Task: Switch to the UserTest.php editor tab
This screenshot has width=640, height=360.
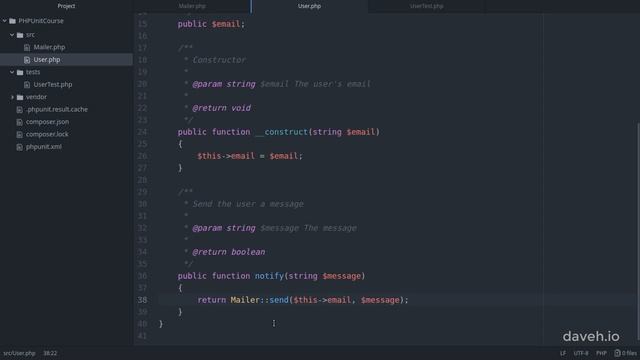Action: [x=427, y=6]
